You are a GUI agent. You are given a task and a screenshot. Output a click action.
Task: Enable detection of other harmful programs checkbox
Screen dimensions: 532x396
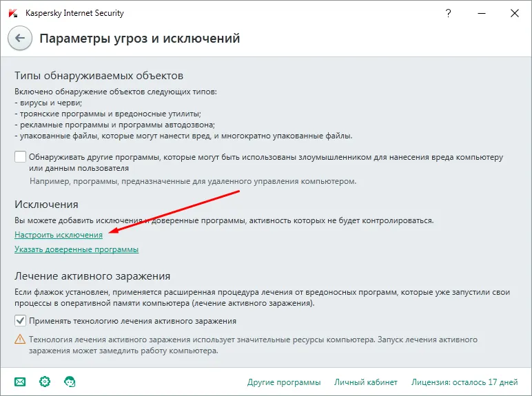(x=21, y=157)
